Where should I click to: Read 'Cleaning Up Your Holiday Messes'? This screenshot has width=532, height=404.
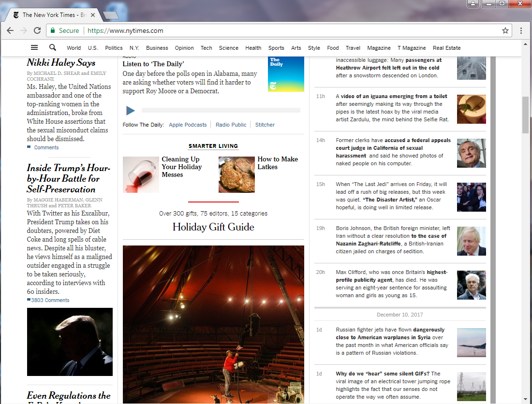(x=181, y=167)
